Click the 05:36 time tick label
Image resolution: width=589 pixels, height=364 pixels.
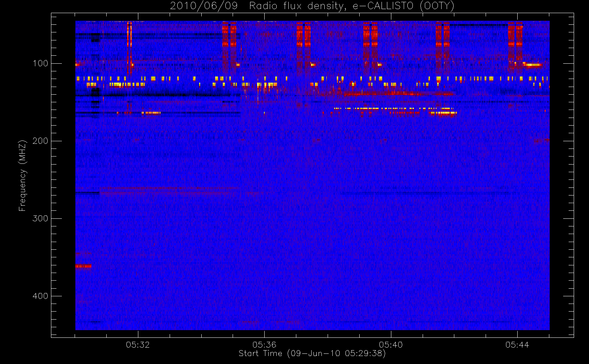264,345
